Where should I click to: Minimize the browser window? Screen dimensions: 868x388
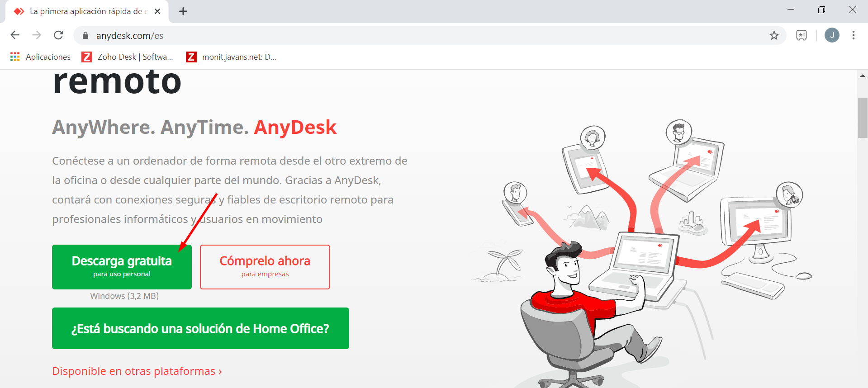tap(791, 9)
